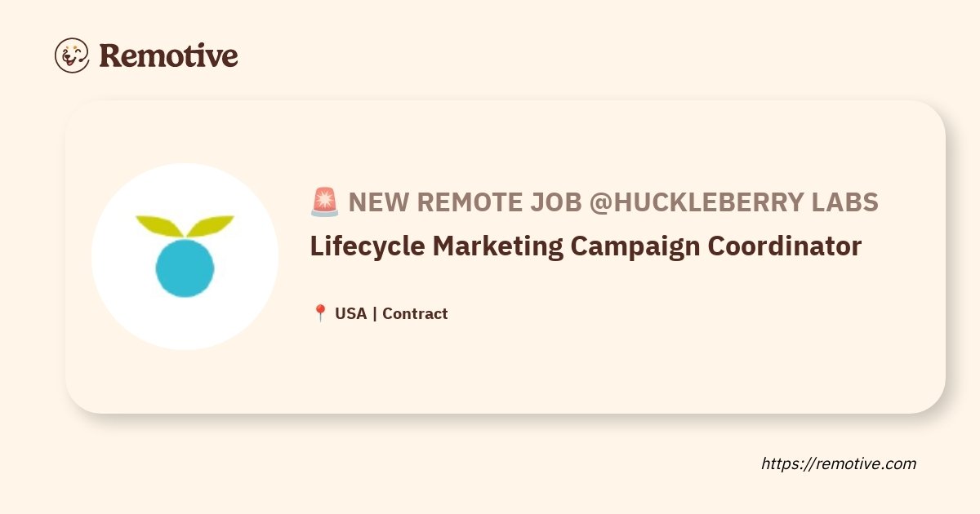Click the vertical bar separator between USA and Contract
The image size is (980, 514).
375,313
